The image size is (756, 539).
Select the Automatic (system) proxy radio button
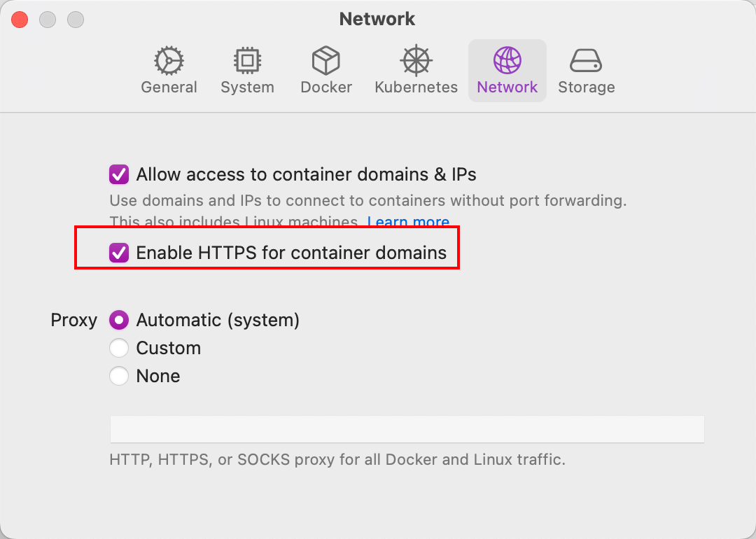coord(119,320)
